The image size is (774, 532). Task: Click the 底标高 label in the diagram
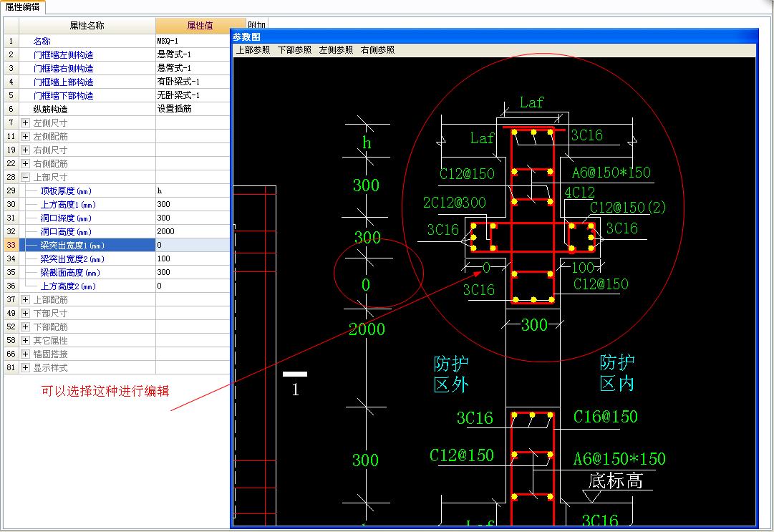pyautogui.click(x=616, y=480)
